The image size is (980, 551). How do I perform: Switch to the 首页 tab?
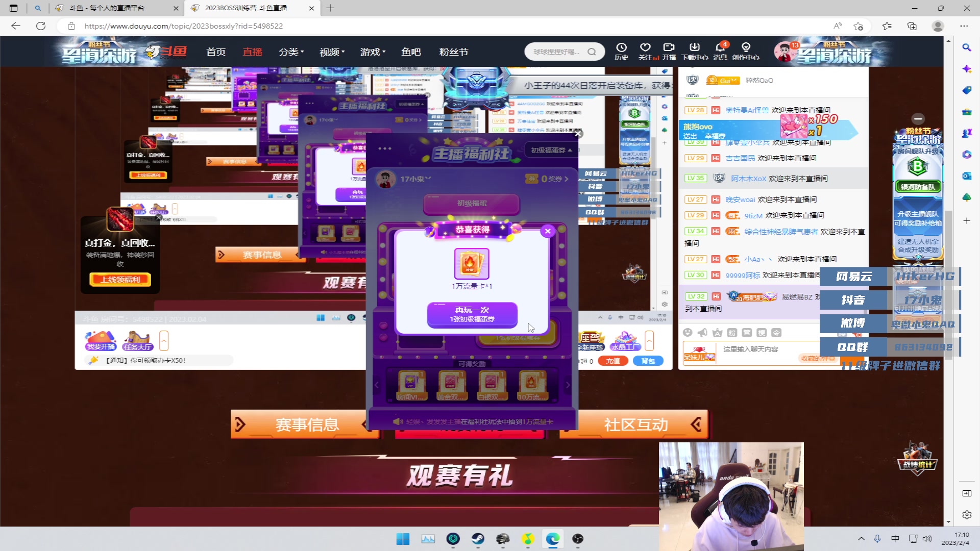pos(215,52)
